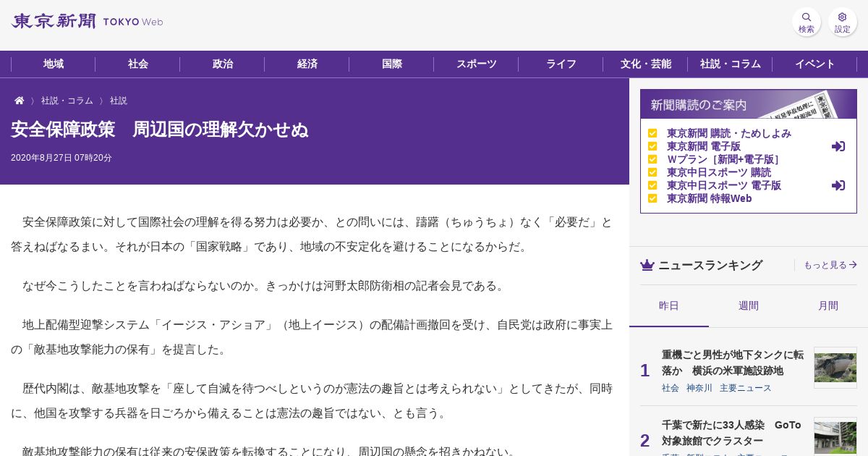868x456 pixels.
Task: Go to the home icon in the breadcrumb
Action: click(20, 101)
